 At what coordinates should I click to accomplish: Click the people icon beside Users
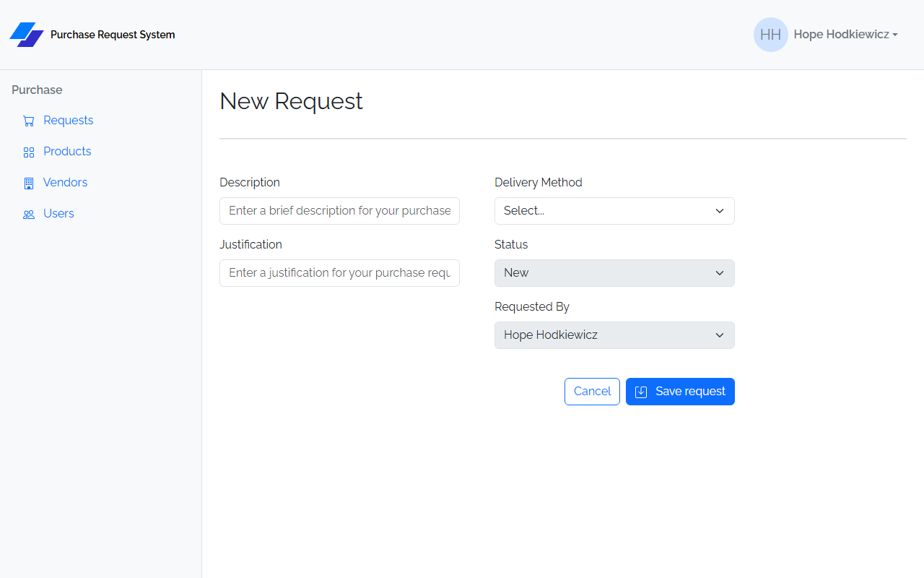29,215
